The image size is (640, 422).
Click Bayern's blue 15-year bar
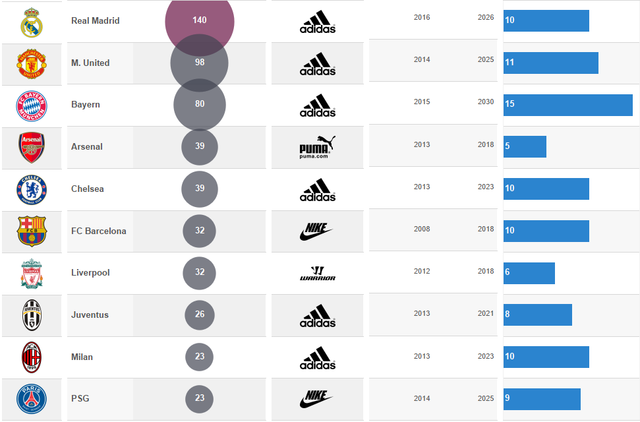568,105
